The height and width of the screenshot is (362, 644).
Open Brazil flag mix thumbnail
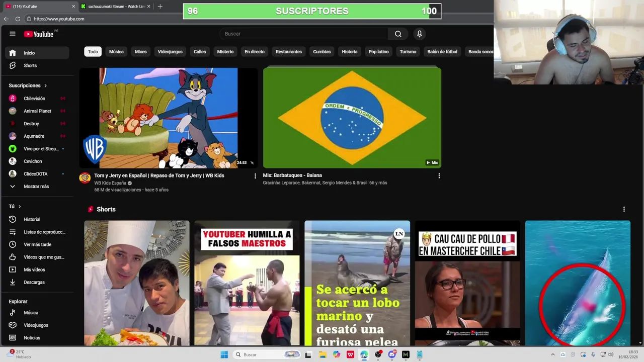coord(352,118)
